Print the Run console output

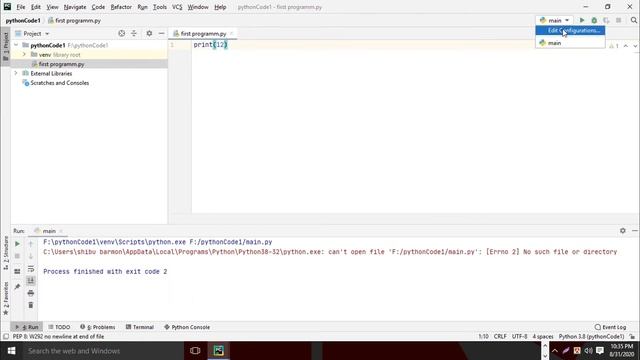pyautogui.click(x=31, y=293)
